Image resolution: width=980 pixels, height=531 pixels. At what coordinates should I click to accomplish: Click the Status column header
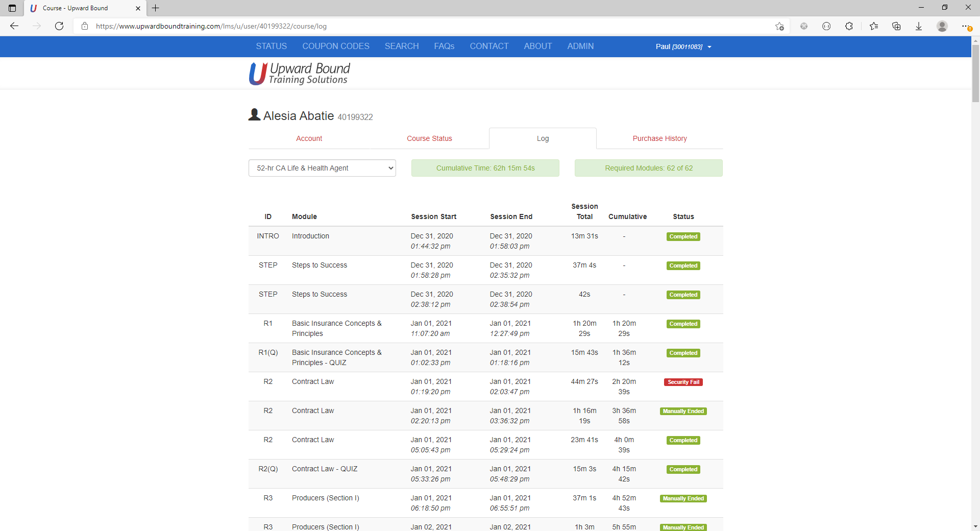tap(683, 216)
